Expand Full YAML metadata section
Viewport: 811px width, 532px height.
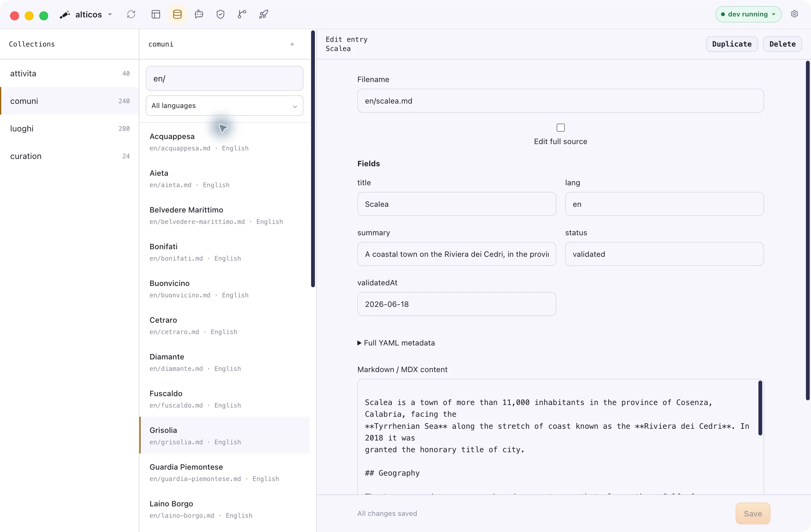[x=396, y=343]
